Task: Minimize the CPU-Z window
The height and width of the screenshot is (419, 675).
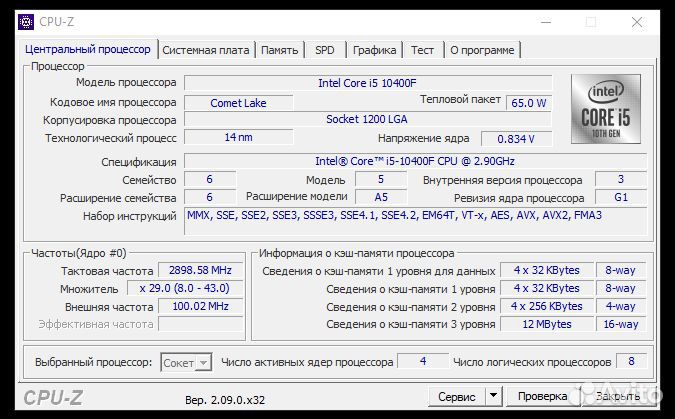Action: point(546,22)
